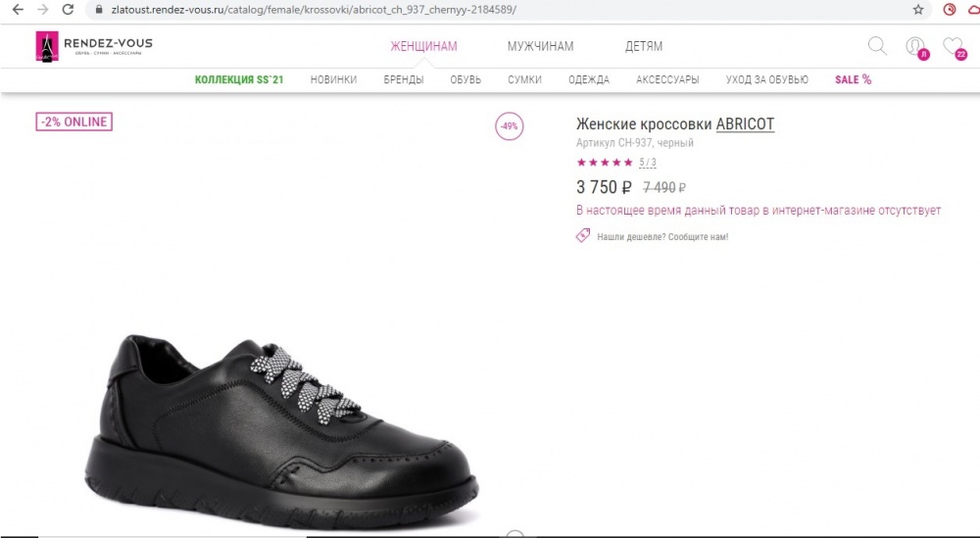Bookmark this page with the star icon
This screenshot has width=980, height=538.
918,9
